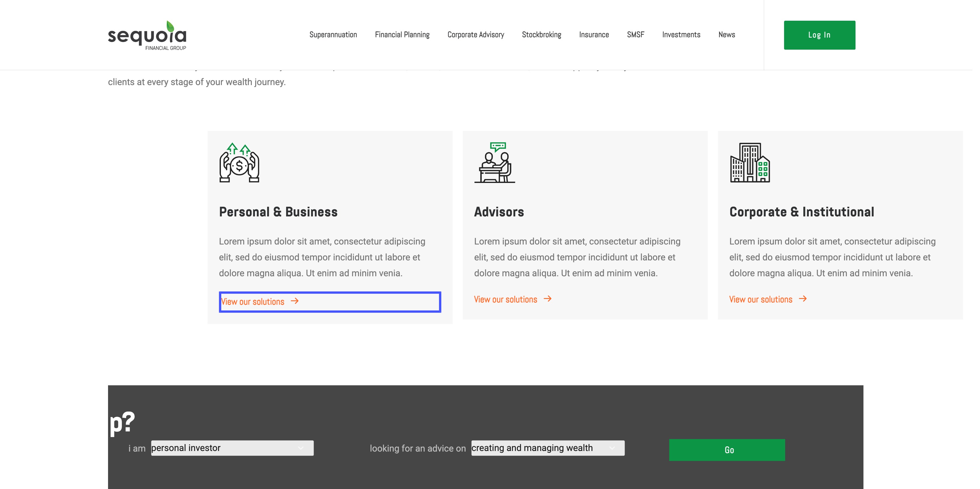Click Advisors 'View our solutions' link
This screenshot has height=489, width=980.
[505, 300]
